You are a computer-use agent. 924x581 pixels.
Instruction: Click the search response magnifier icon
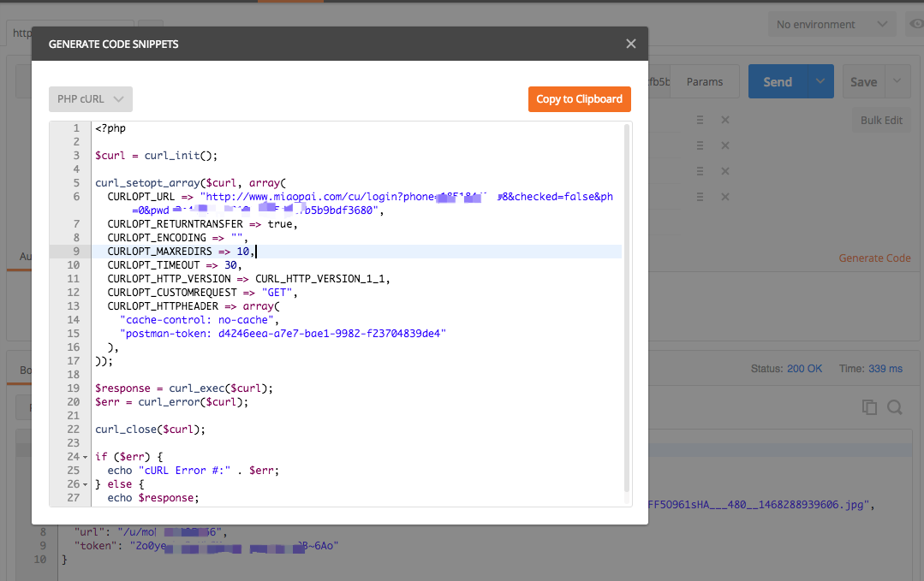(895, 407)
